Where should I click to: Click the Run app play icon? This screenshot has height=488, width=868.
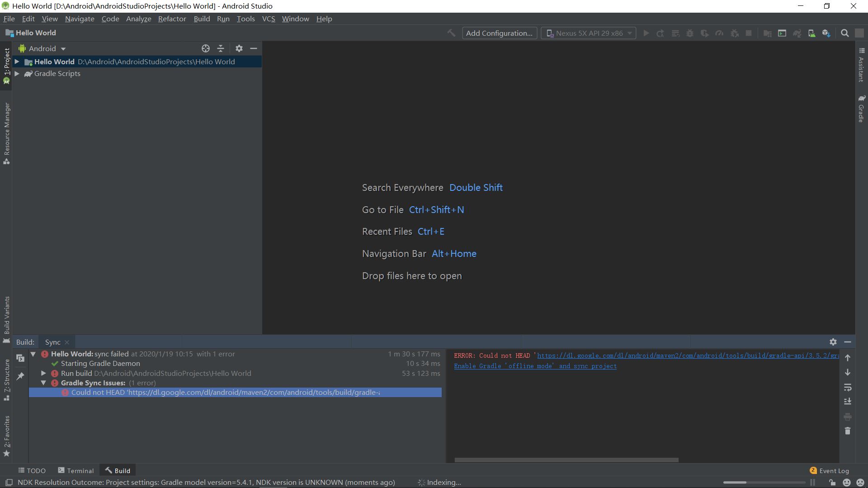click(646, 33)
